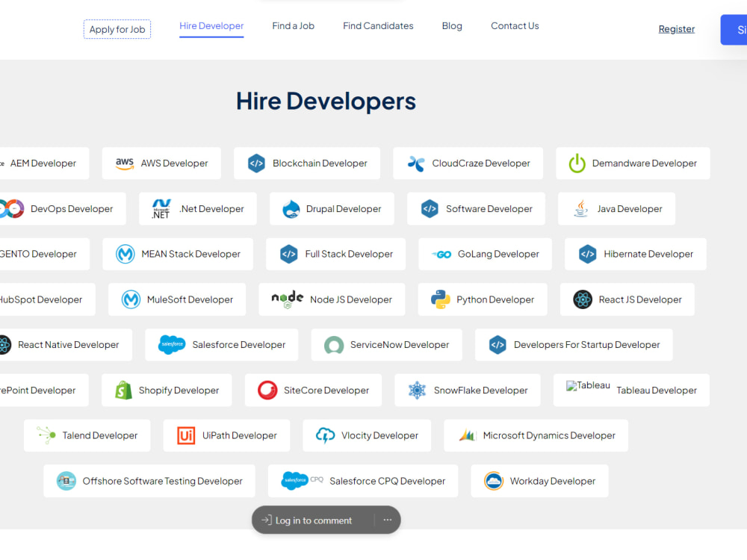Click the Full Stack Developer code icon

[288, 254]
